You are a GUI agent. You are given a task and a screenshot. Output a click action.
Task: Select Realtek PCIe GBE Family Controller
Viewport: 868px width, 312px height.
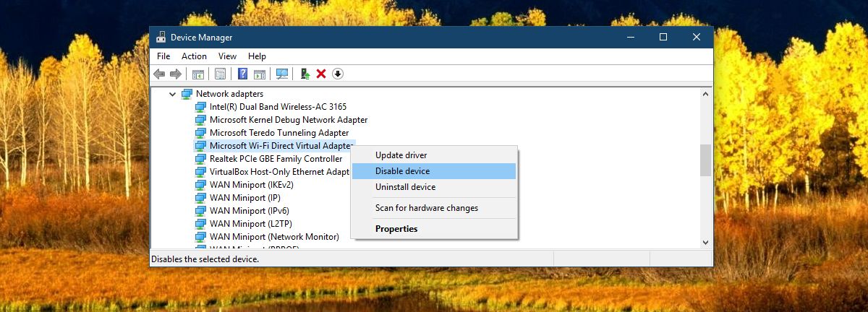point(276,159)
